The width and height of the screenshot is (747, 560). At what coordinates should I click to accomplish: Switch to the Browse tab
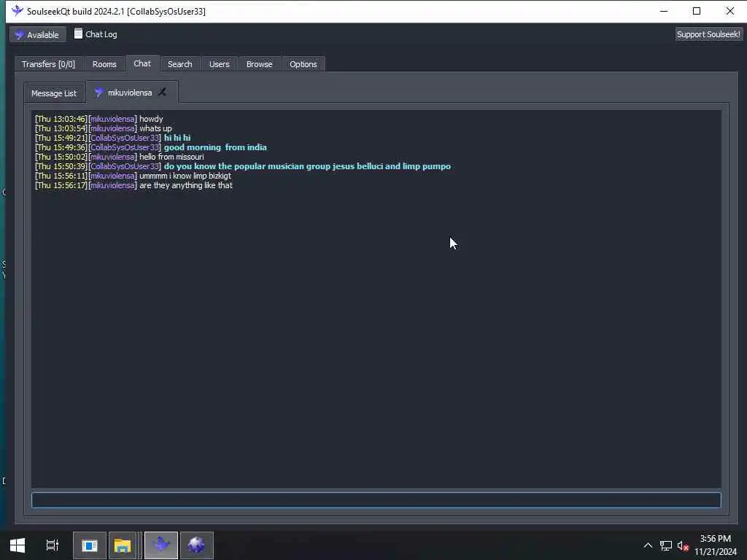click(259, 64)
